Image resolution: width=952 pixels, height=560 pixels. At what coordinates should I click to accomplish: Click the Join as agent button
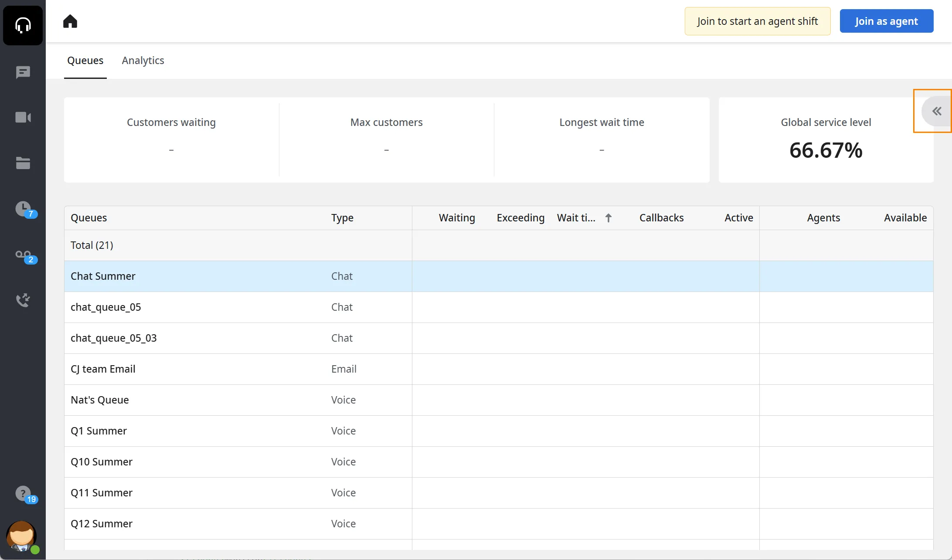[887, 21]
